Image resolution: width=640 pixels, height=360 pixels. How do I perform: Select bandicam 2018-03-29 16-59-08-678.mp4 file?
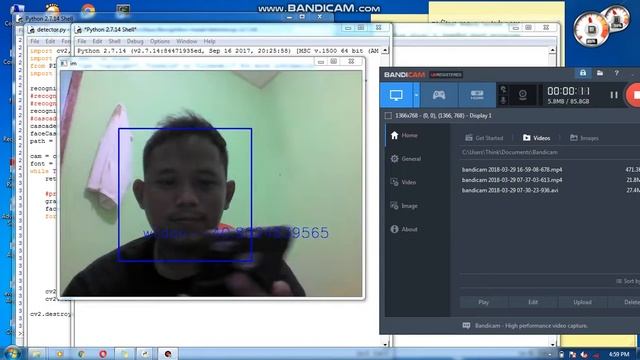[512, 169]
